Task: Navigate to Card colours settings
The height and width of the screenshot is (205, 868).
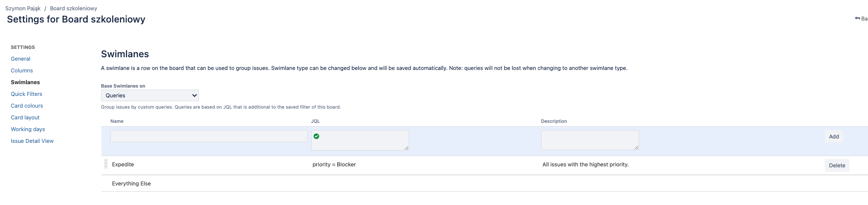Action: pos(27,106)
